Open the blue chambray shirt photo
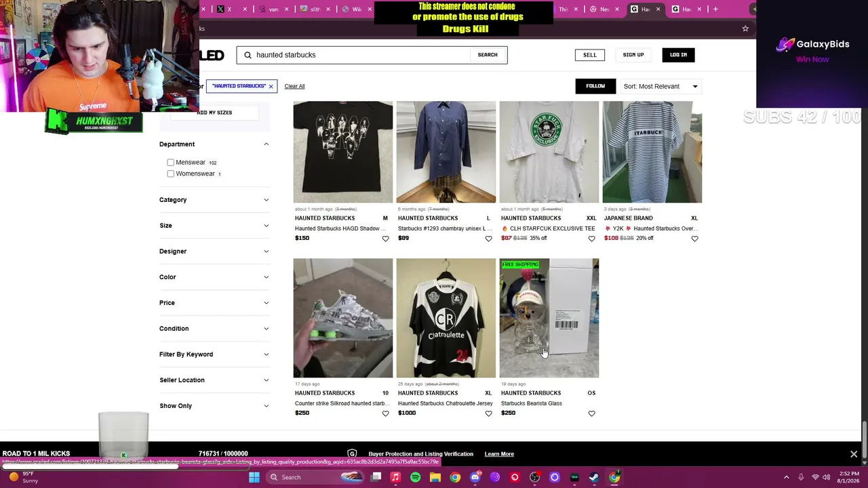This screenshot has height=488, width=868. 446,152
